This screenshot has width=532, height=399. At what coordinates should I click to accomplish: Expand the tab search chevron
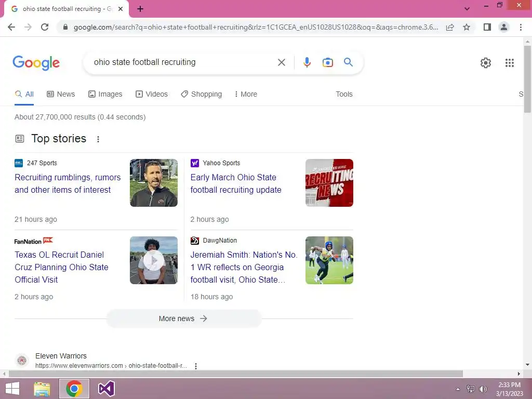pos(467,9)
